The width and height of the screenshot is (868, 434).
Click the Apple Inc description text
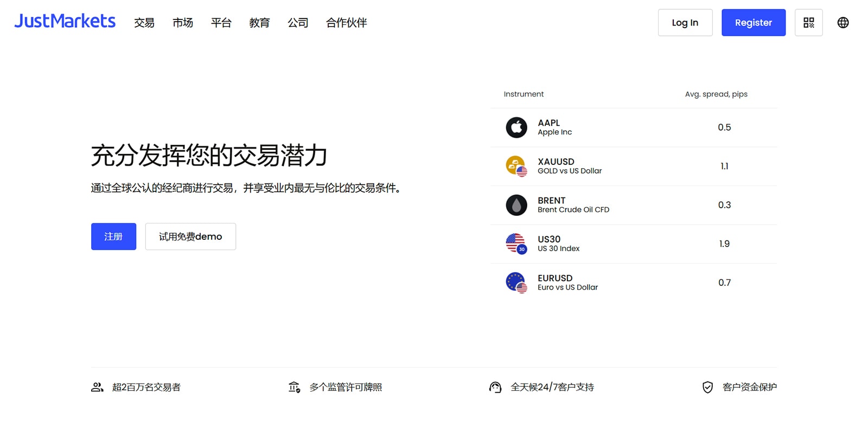point(554,132)
